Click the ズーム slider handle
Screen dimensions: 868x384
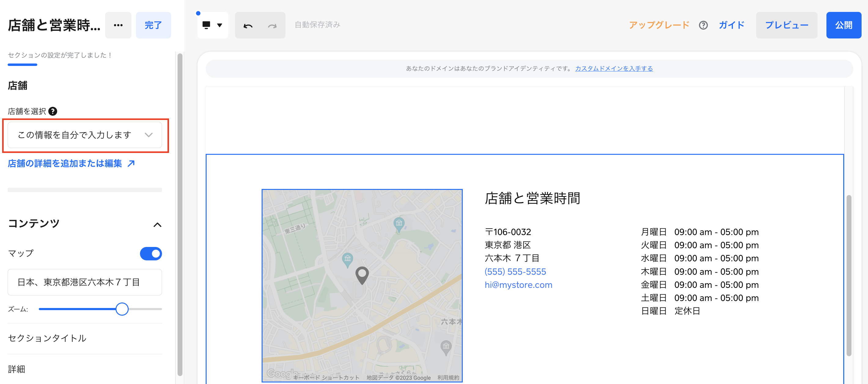[x=122, y=309]
